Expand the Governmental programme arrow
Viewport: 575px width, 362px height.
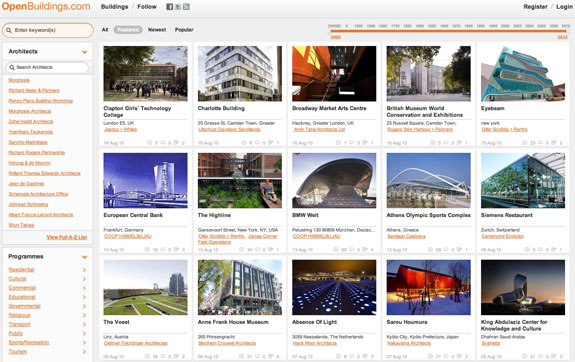pyautogui.click(x=84, y=306)
